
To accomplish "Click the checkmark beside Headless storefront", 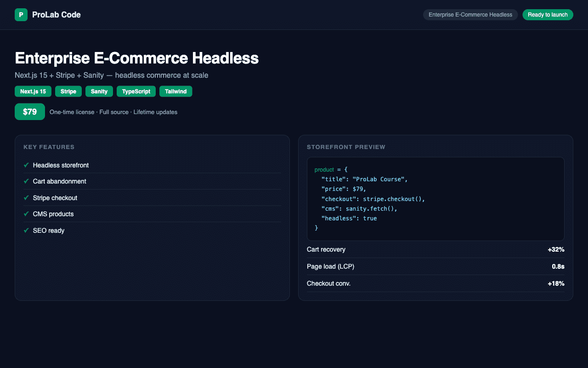I will [26, 165].
